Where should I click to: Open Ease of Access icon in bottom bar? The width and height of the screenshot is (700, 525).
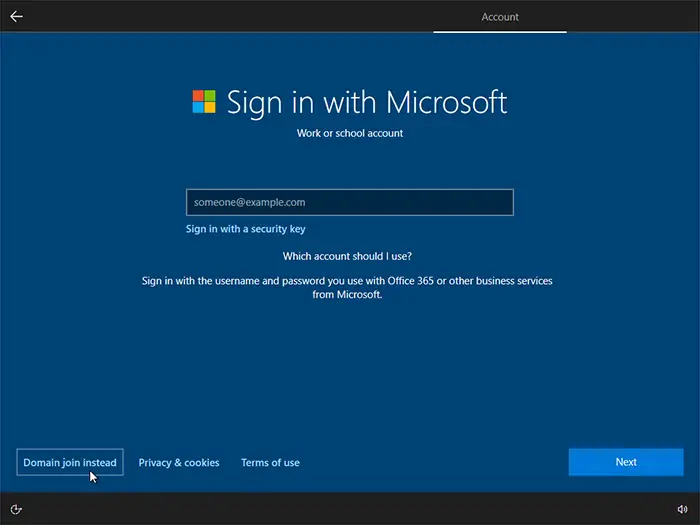16,509
